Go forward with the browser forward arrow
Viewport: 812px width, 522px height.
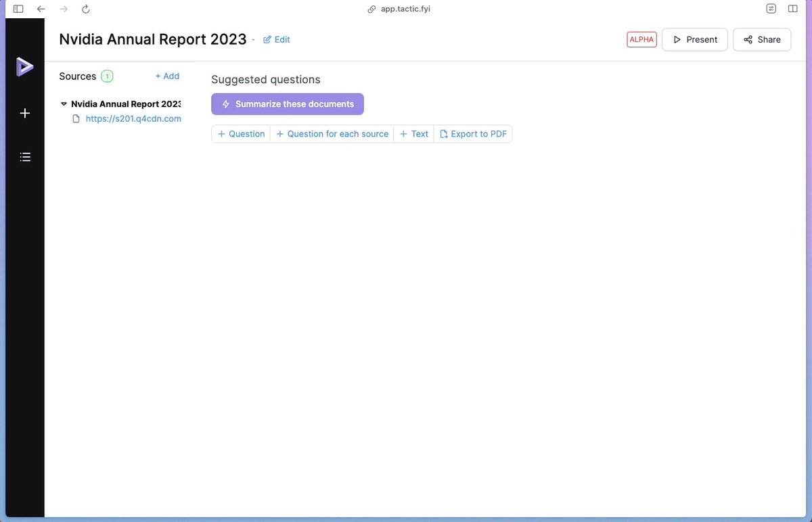64,9
